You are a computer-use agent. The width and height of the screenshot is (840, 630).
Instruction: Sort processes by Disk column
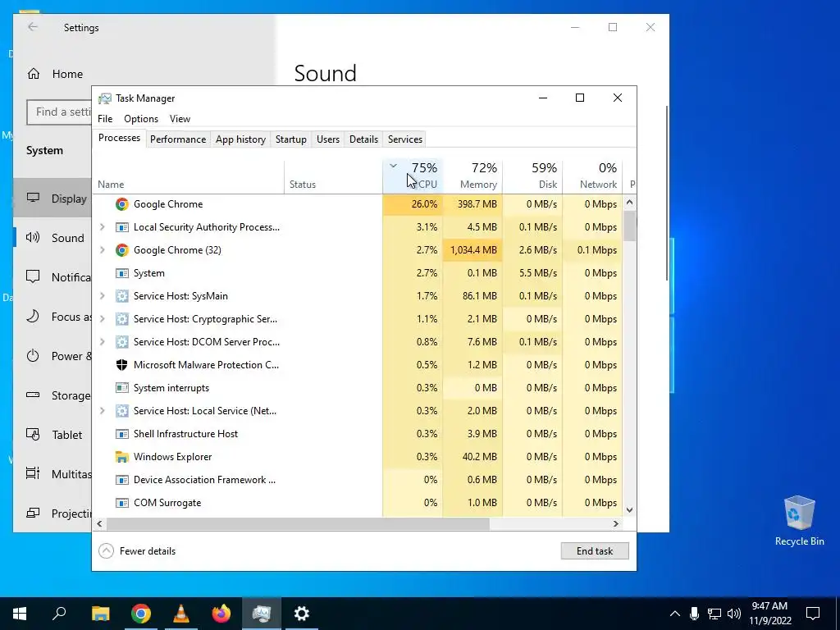[532, 176]
